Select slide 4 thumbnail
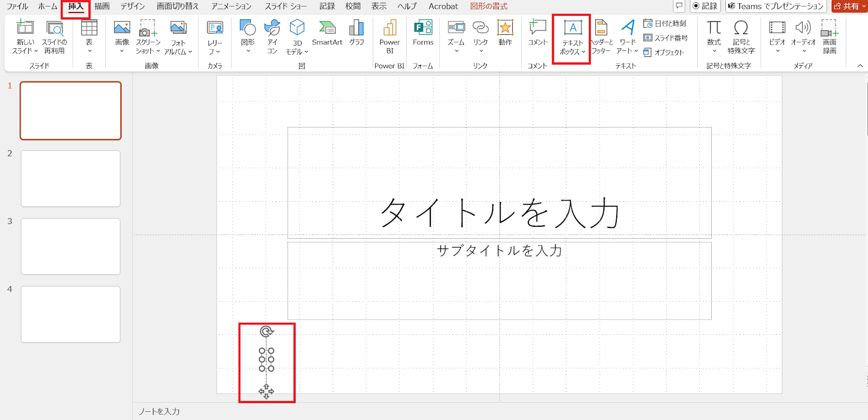 (x=71, y=314)
